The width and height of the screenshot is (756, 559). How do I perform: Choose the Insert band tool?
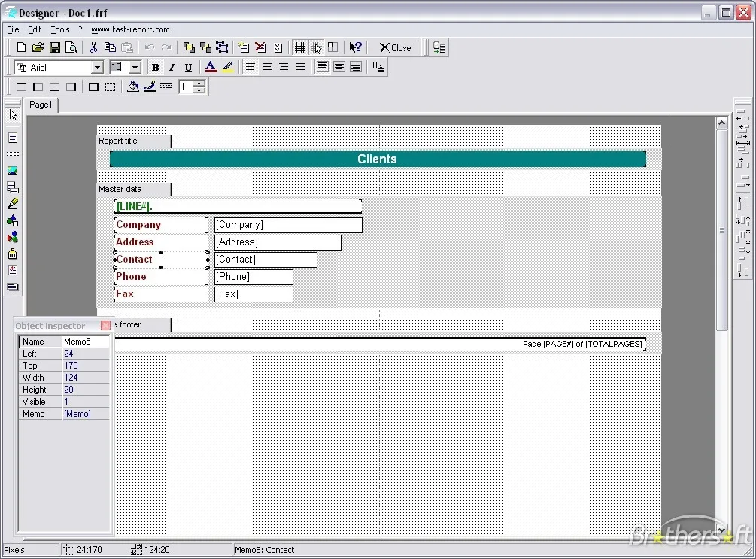pos(13,154)
